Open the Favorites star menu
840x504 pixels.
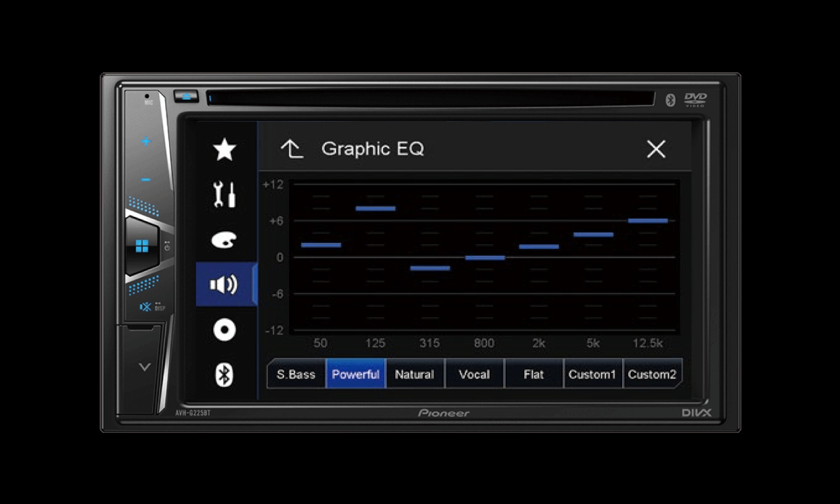click(225, 150)
